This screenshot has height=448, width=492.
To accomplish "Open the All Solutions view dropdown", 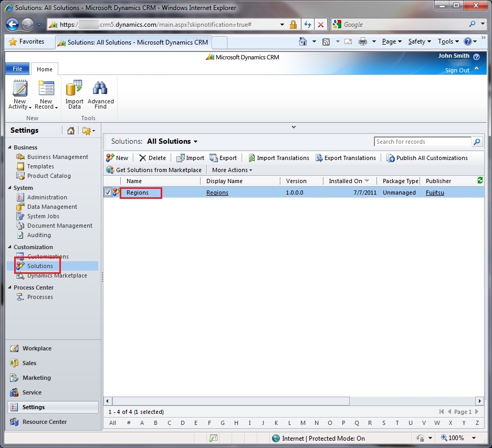I will [195, 142].
